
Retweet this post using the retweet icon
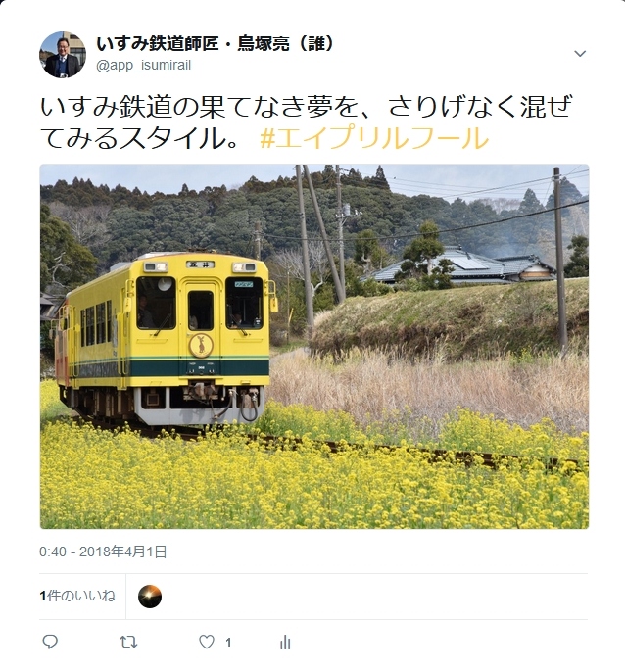point(127,642)
